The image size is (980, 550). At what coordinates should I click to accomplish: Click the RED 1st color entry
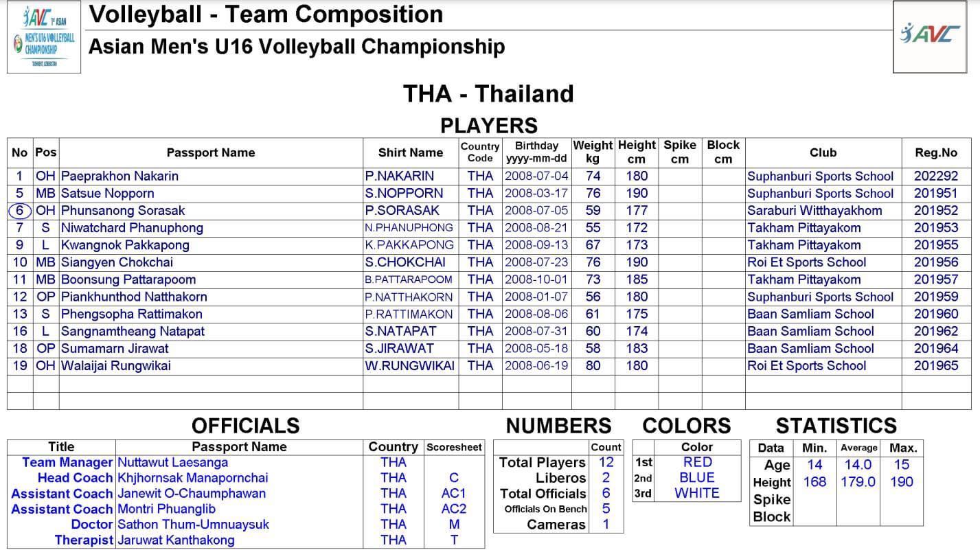[x=697, y=462]
